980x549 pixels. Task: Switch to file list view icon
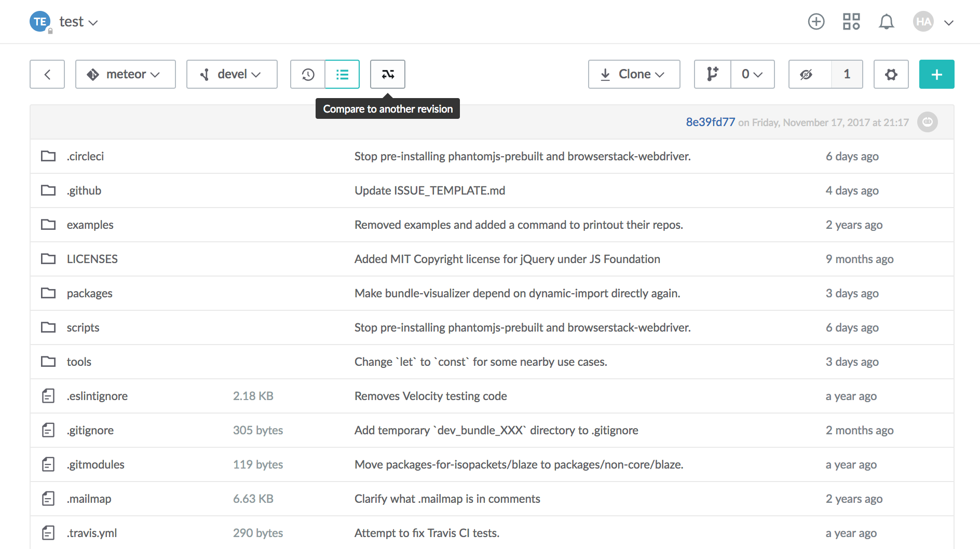[x=342, y=74]
